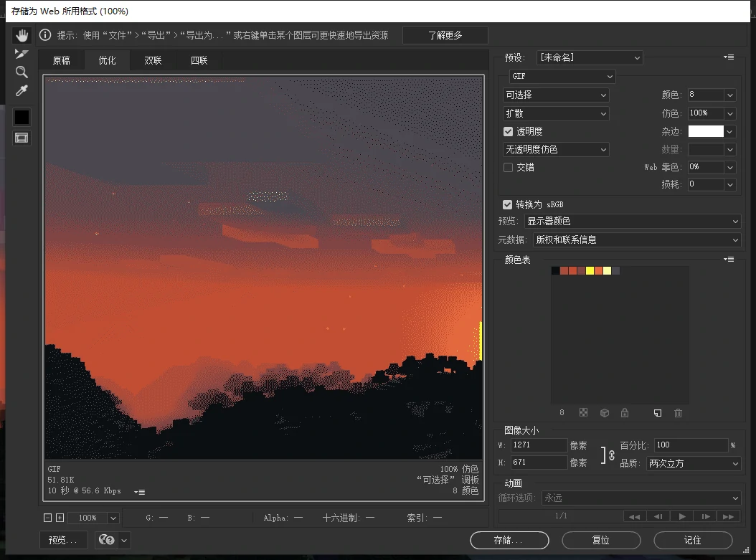756x560 pixels.
Task: Toggle the 交错 checkbox
Action: (x=507, y=167)
